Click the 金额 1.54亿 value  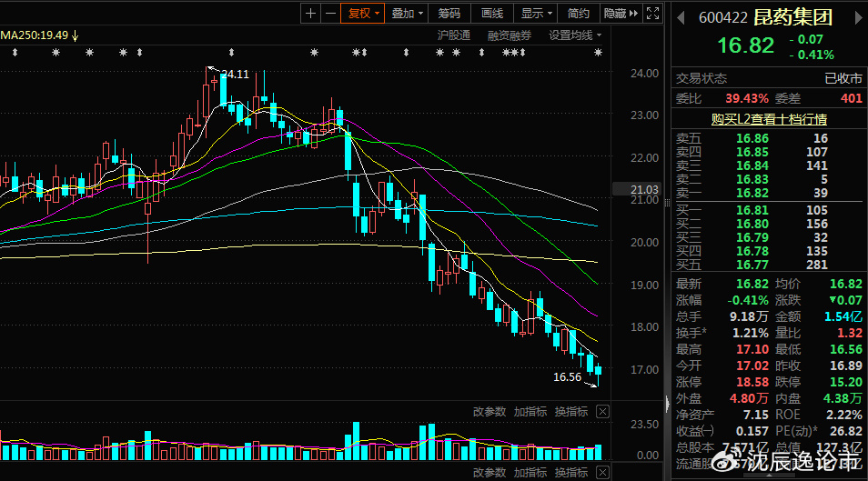point(843,316)
